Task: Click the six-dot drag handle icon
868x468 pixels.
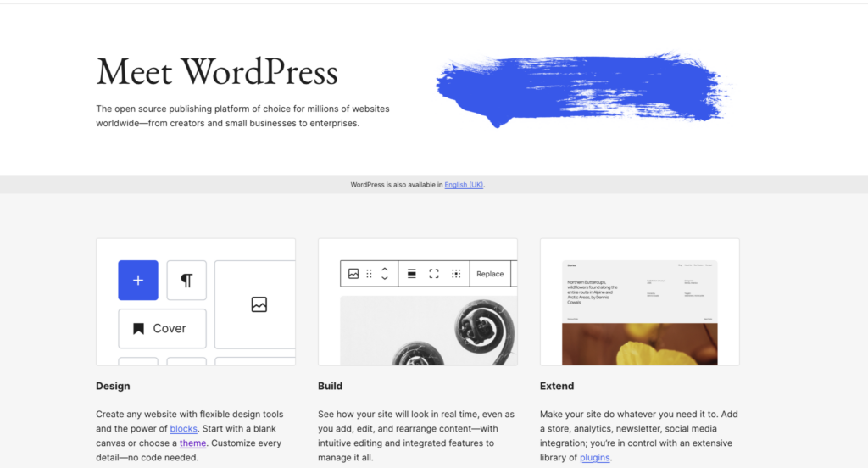Action: [x=369, y=274]
